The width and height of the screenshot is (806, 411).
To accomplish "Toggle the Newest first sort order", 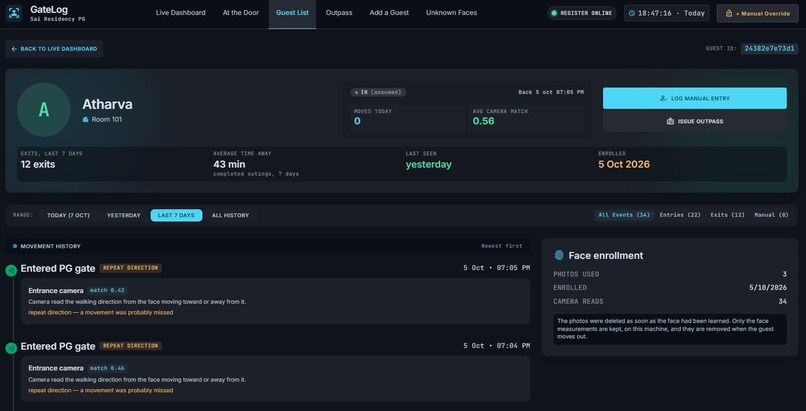I will tap(501, 246).
